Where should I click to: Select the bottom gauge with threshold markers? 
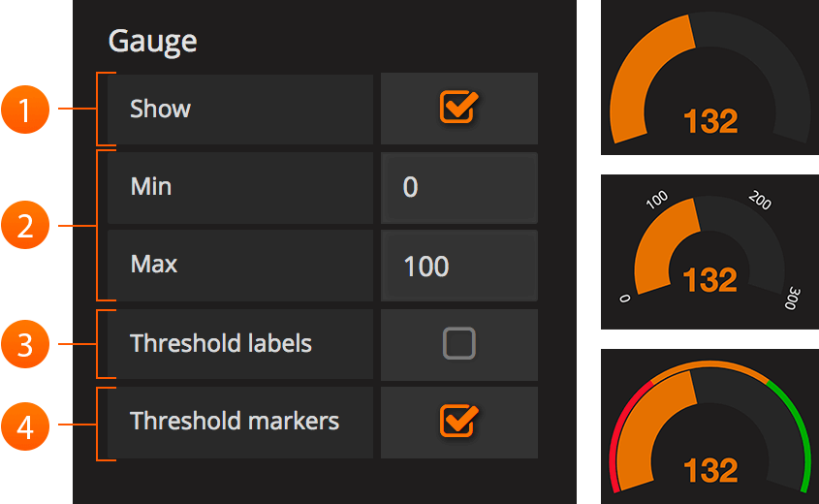point(709,426)
